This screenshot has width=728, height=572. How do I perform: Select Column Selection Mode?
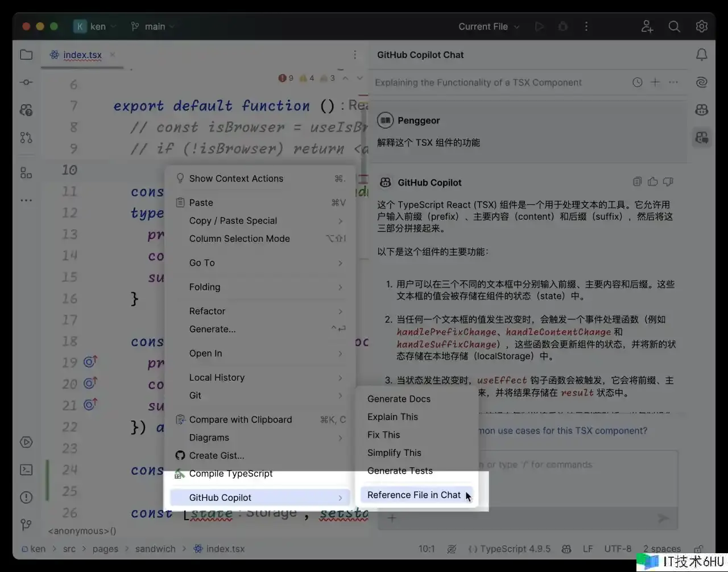pos(261,239)
